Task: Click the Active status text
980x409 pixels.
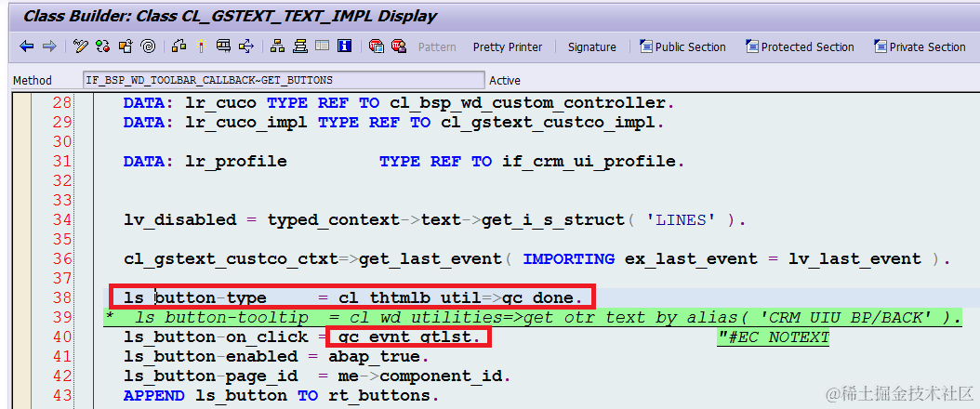Action: pos(504,81)
